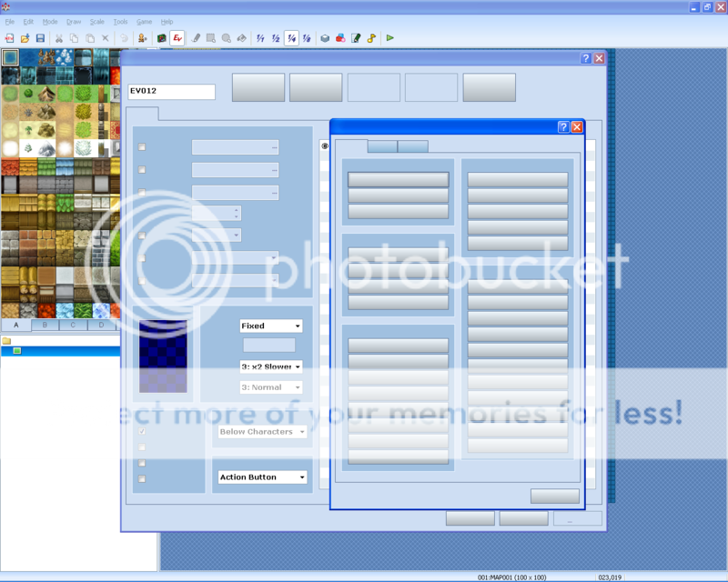Click the help button on the command dialog
This screenshot has width=728, height=582.
click(x=562, y=127)
